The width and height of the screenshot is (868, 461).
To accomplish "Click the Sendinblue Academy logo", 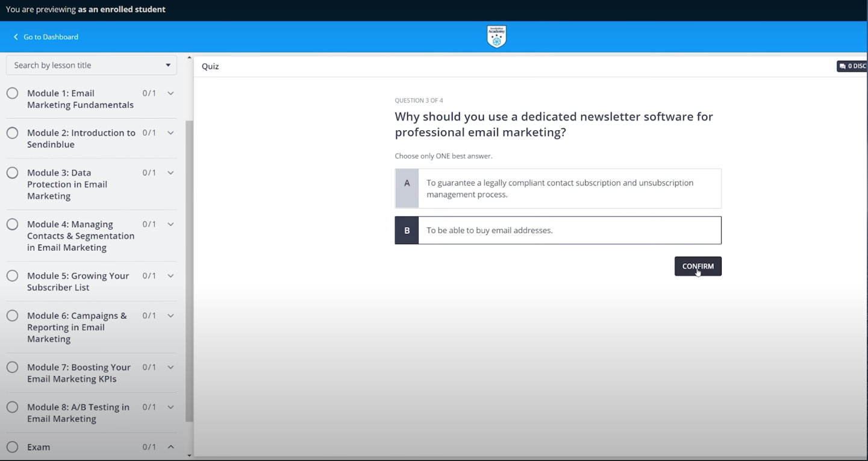I will [x=496, y=36].
